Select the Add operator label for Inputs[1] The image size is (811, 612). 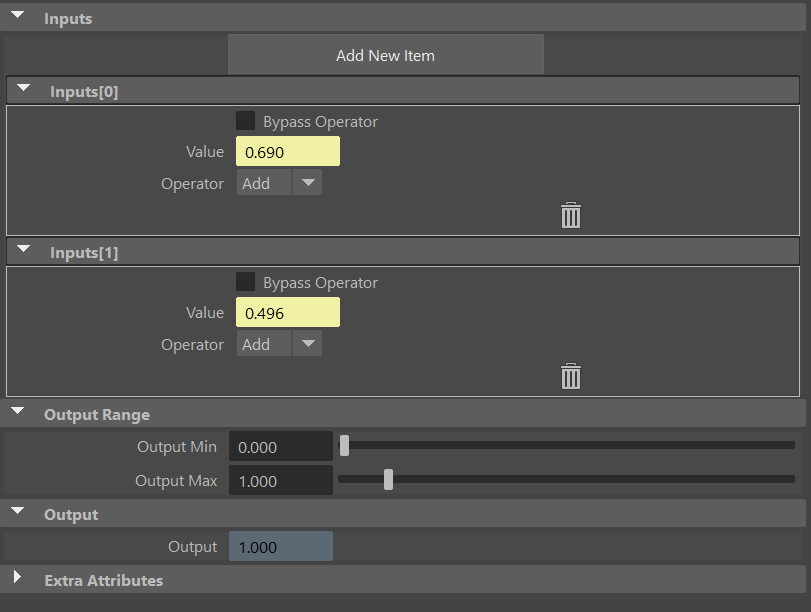tap(263, 344)
